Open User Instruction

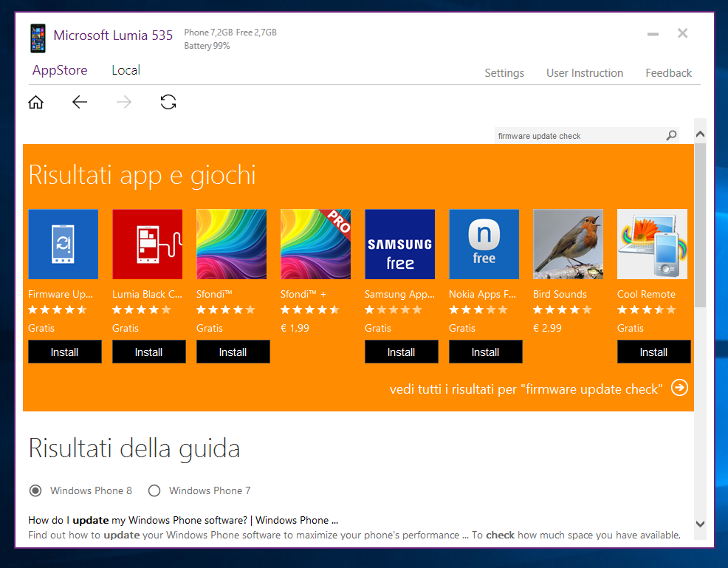585,73
